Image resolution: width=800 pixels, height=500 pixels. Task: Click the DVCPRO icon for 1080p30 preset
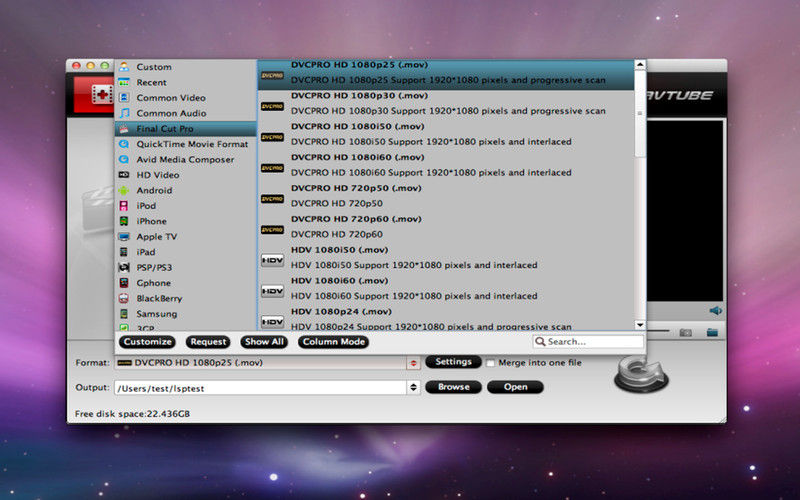(272, 106)
